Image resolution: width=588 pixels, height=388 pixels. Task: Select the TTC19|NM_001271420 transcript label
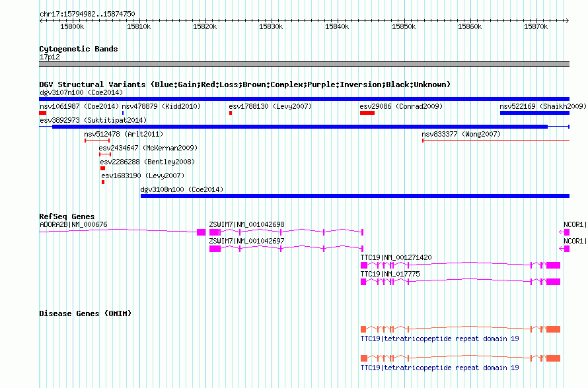[x=396, y=257]
